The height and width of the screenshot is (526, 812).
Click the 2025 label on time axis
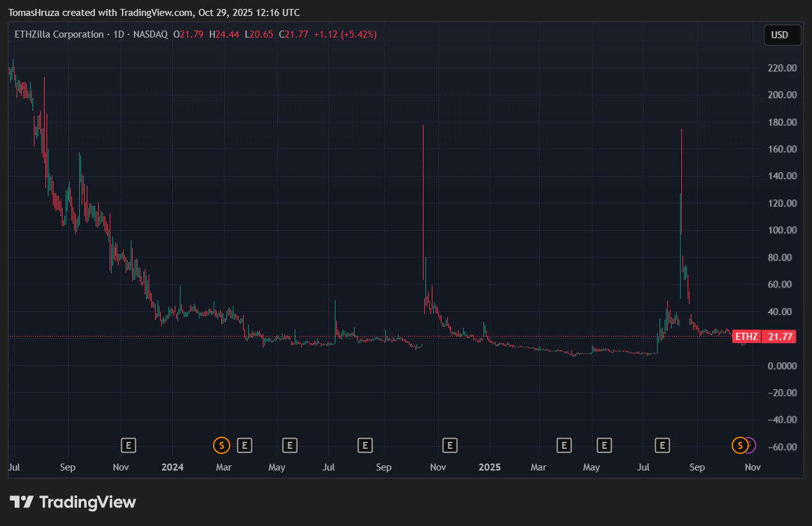pyautogui.click(x=489, y=467)
